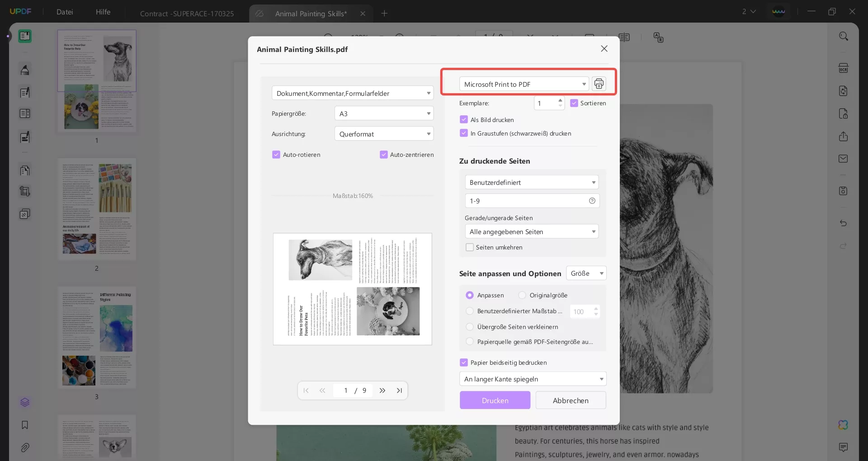Open the UPDF AI assistant icon
The image size is (868, 461).
click(843, 425)
